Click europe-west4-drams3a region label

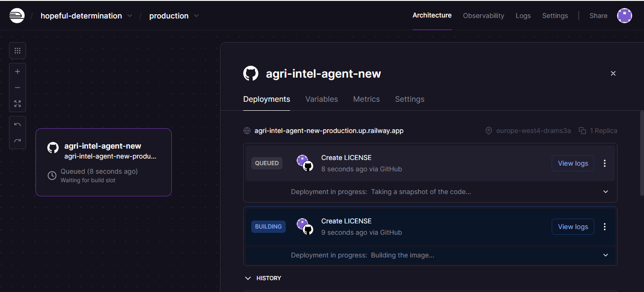[x=534, y=131]
